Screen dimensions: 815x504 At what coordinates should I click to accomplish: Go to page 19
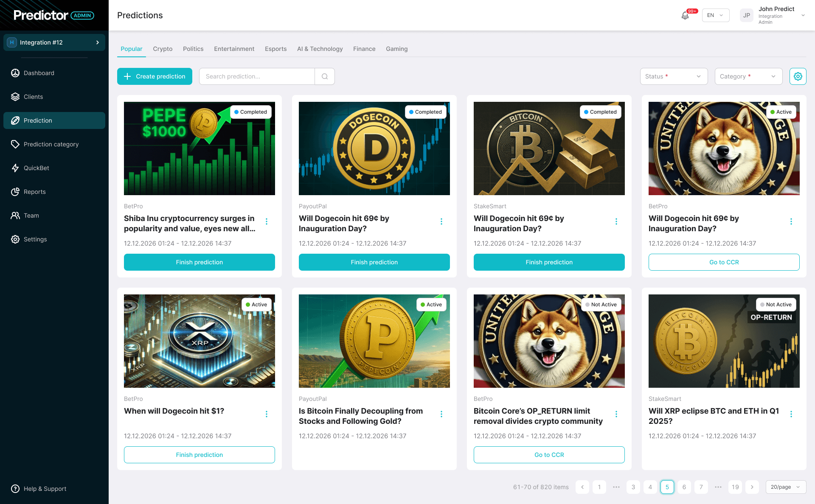(735, 487)
